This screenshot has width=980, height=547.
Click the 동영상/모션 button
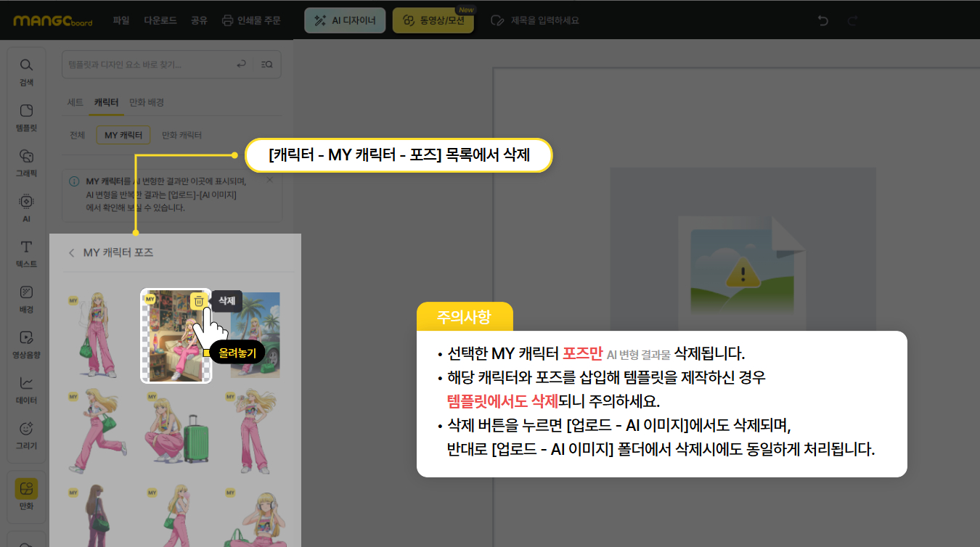coord(433,21)
